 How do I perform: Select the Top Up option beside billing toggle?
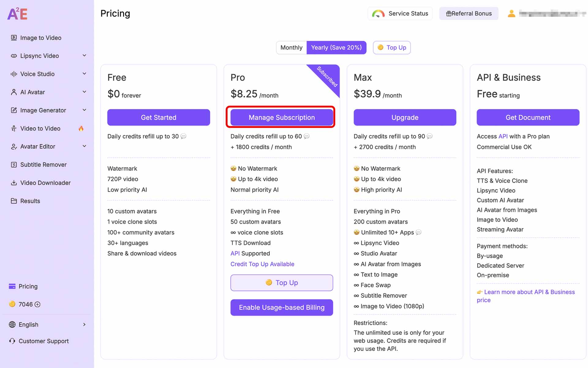[392, 47]
